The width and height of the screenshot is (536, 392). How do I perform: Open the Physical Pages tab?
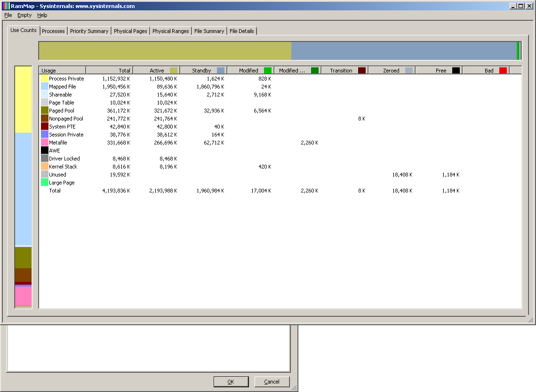[130, 31]
